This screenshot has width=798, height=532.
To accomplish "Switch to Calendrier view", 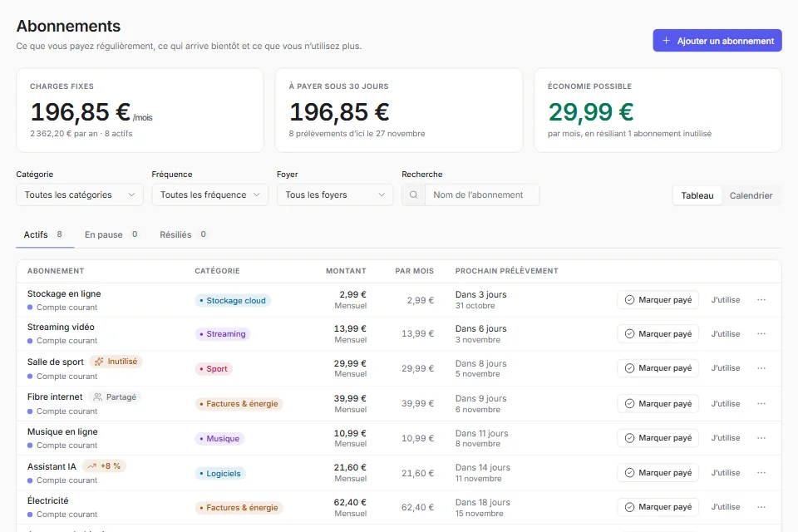I will [x=751, y=195].
